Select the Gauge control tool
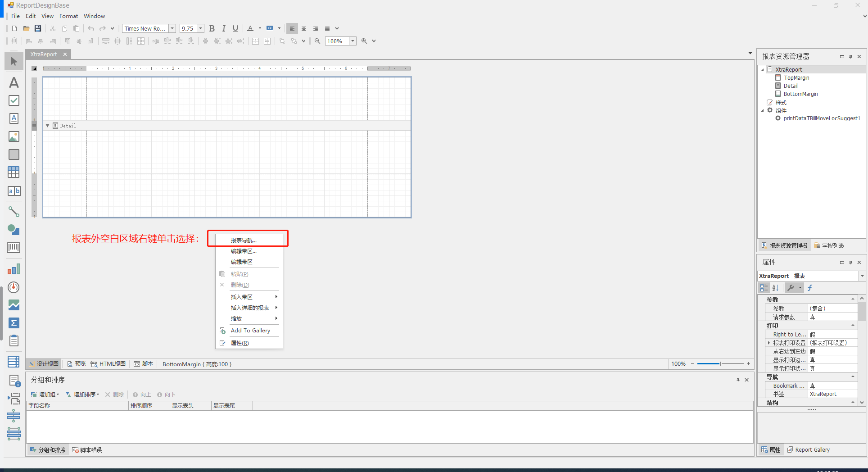The width and height of the screenshot is (868, 472). 14,287
